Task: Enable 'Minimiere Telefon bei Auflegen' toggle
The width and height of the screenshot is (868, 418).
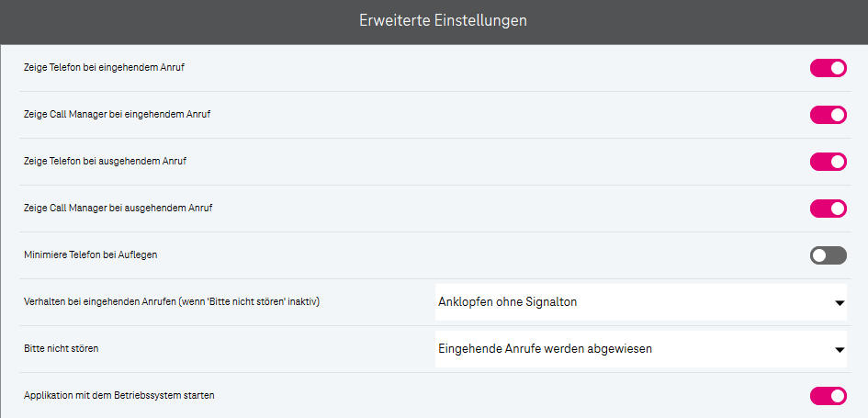Action: click(828, 255)
